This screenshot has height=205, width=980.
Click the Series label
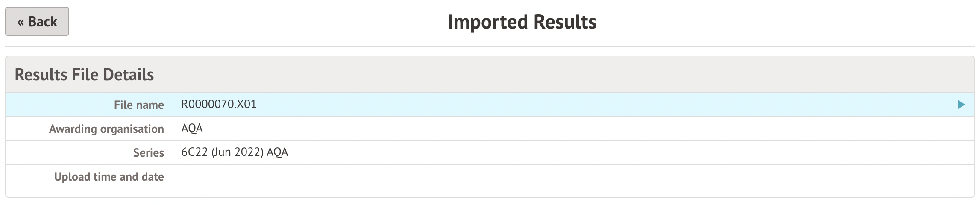point(148,153)
